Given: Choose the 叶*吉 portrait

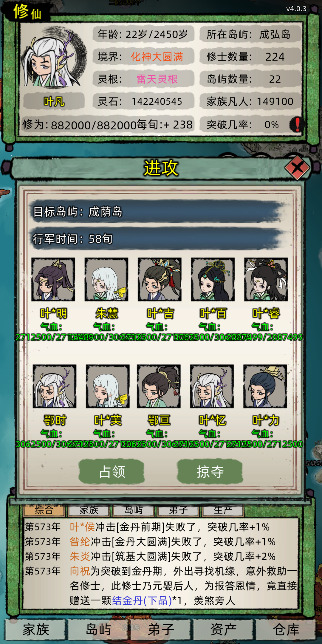Looking at the screenshot, I should pos(160,279).
